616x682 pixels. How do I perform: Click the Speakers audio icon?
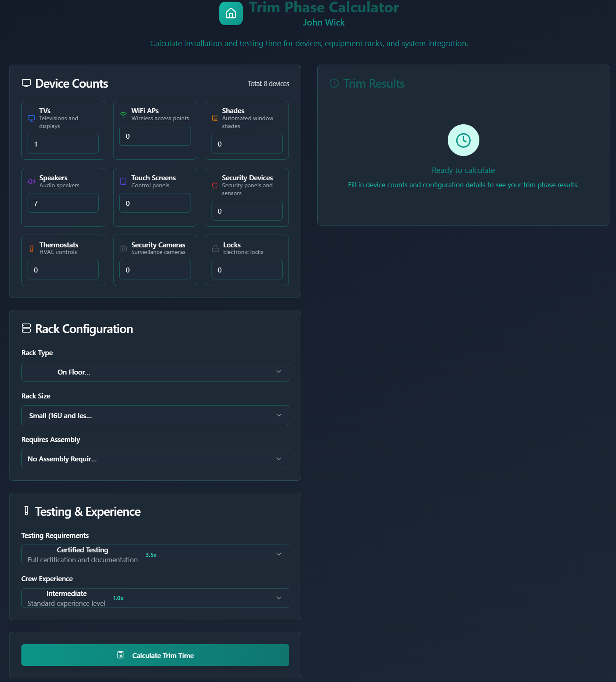pyautogui.click(x=31, y=182)
